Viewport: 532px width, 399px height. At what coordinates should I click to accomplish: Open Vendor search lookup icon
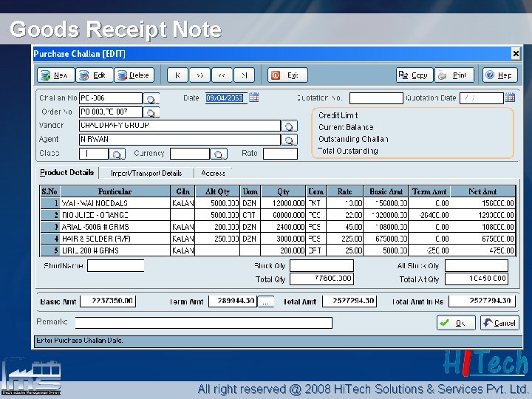[x=290, y=126]
